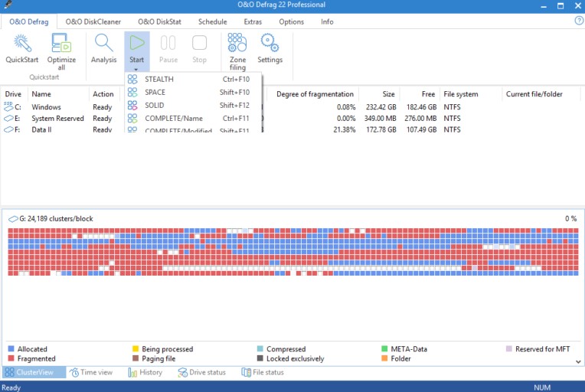585x392 pixels.
Task: Open the Extras tab
Action: [253, 21]
